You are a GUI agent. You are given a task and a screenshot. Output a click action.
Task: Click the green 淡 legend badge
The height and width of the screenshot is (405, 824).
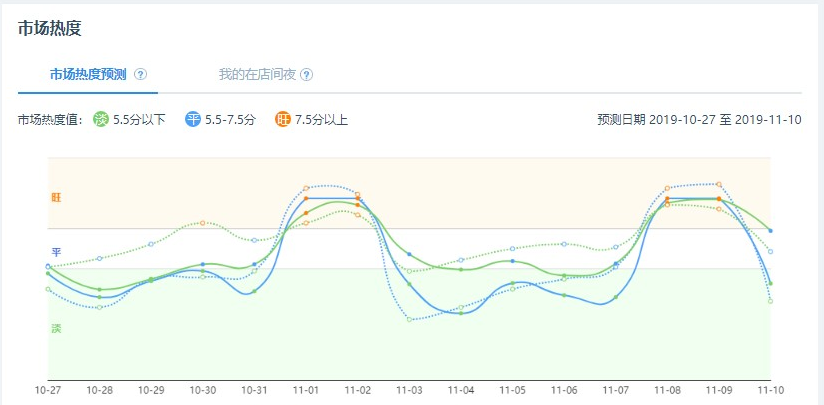pos(101,120)
